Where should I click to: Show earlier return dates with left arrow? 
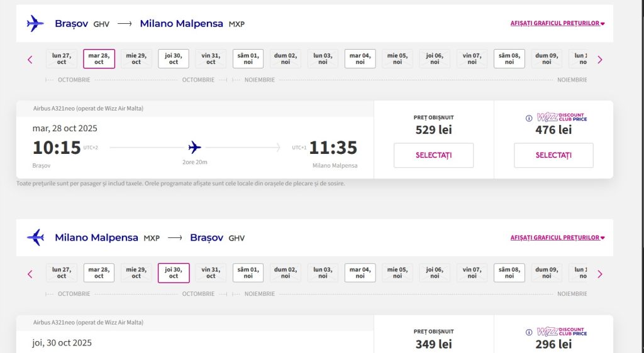pos(30,274)
